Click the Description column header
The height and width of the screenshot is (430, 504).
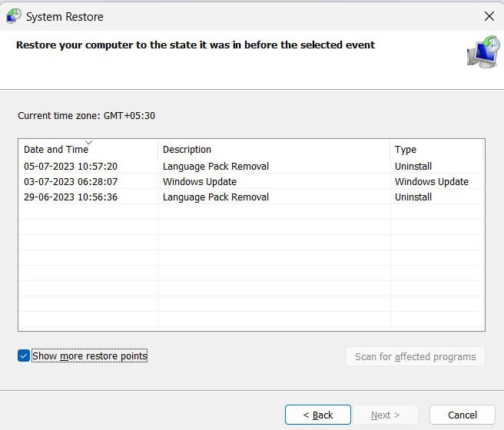274,149
